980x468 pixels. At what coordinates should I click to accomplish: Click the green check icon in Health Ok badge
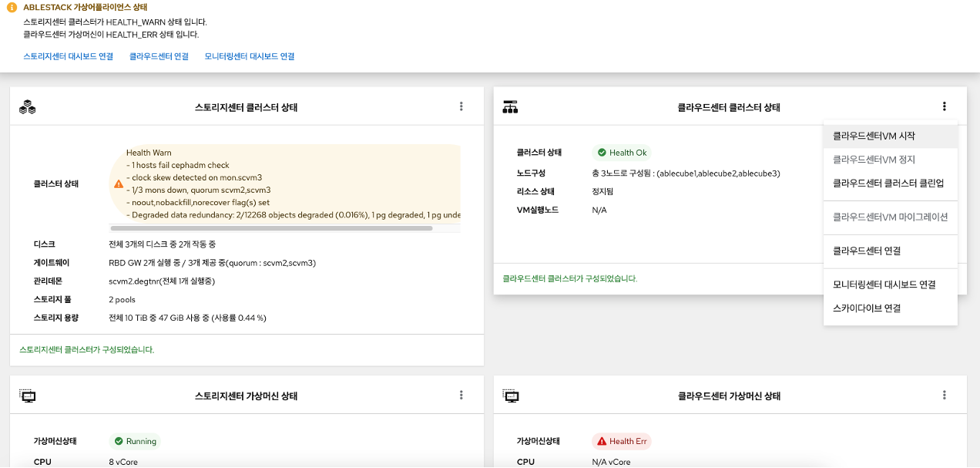602,153
